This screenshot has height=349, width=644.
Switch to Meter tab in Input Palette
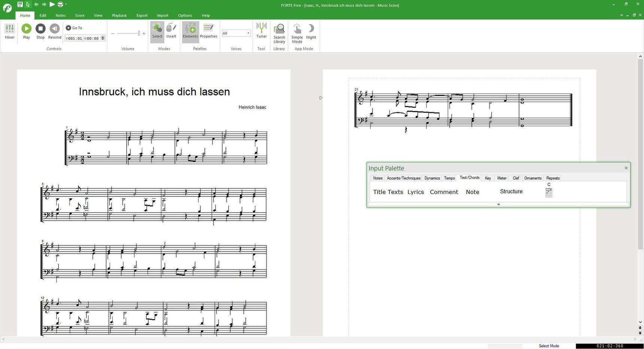502,178
